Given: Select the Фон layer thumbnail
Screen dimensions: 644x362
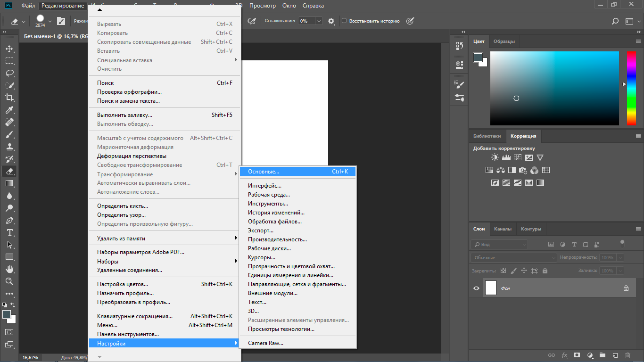Looking at the screenshot, I should (491, 288).
